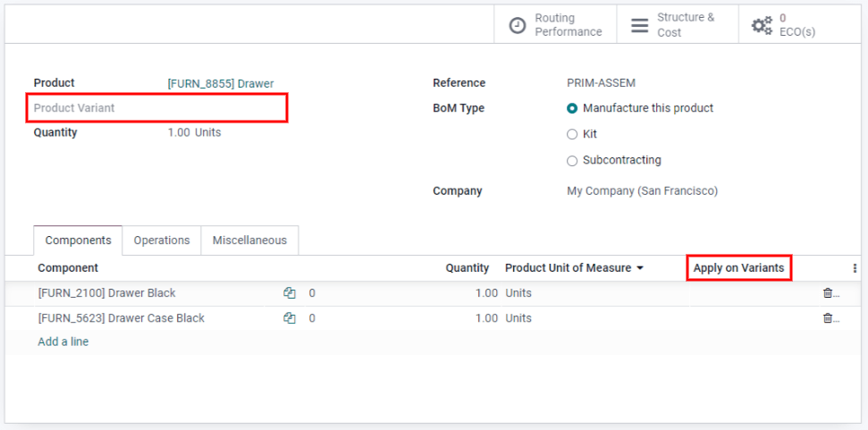The height and width of the screenshot is (430, 868).
Task: Click the Routing Performance clock icon
Action: pyautogui.click(x=518, y=25)
